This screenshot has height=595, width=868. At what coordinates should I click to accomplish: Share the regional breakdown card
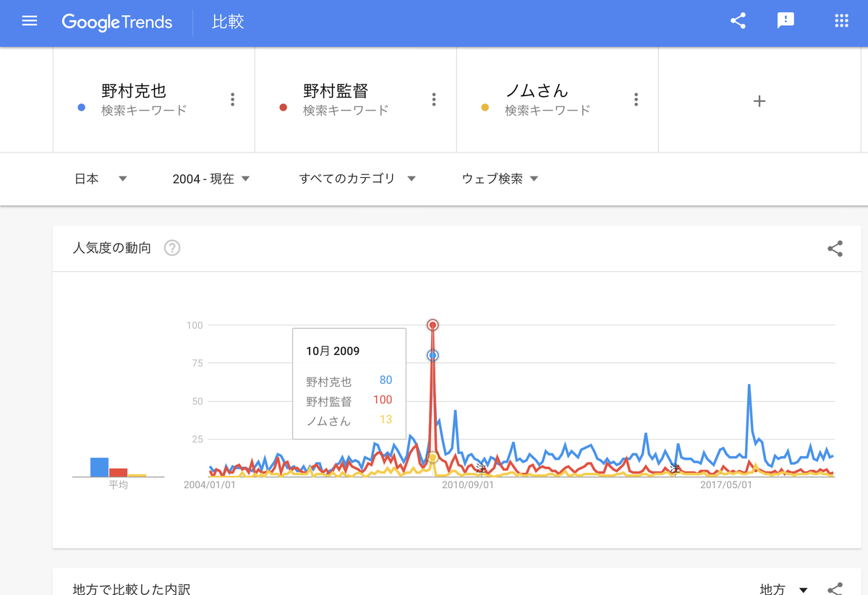tap(835, 589)
